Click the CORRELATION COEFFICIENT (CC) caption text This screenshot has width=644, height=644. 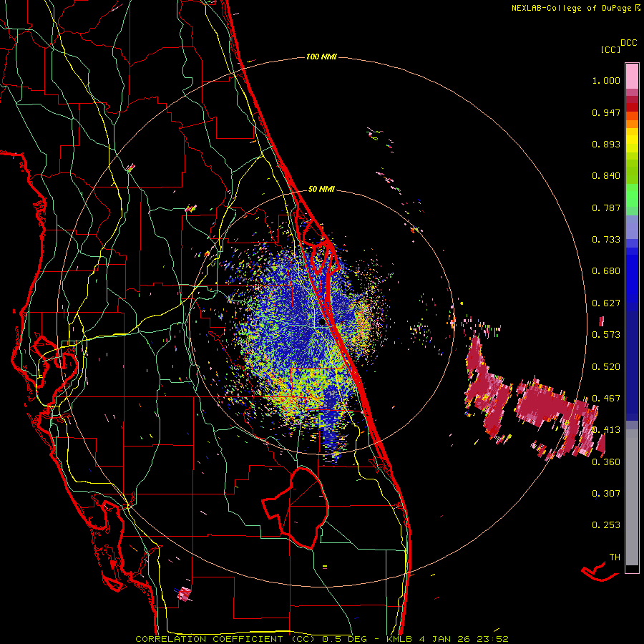click(225, 639)
